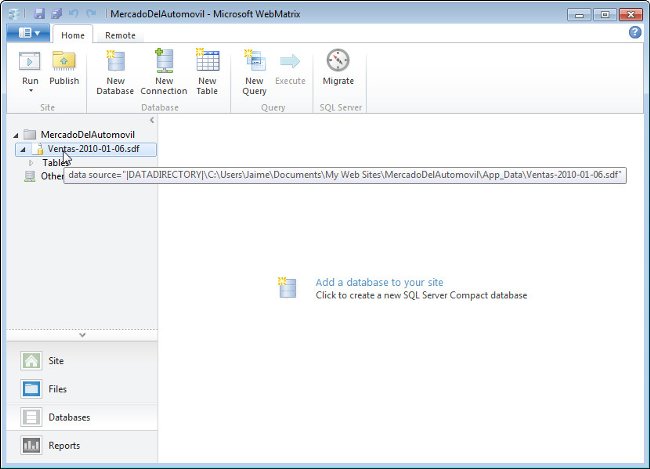Switch to the Home ribbon tab

tap(73, 35)
